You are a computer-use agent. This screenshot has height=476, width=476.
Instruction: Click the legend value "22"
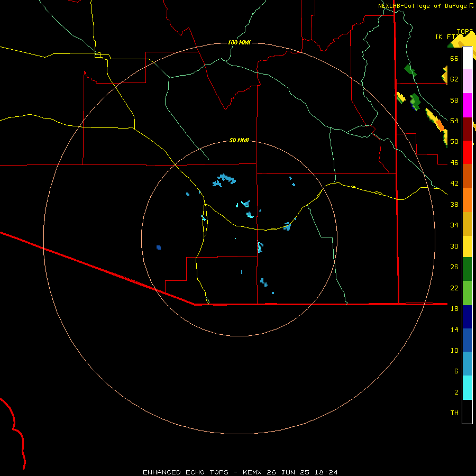[x=454, y=288]
